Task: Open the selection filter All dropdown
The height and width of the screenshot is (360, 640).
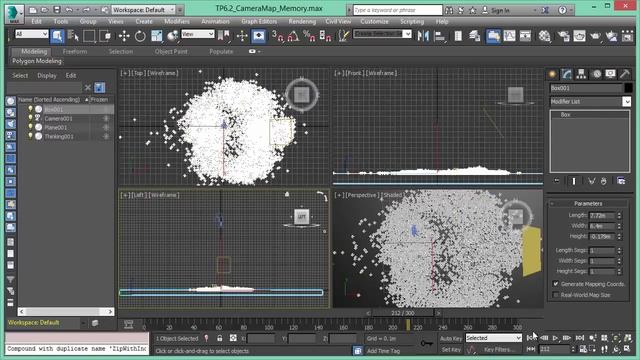Action: click(31, 34)
